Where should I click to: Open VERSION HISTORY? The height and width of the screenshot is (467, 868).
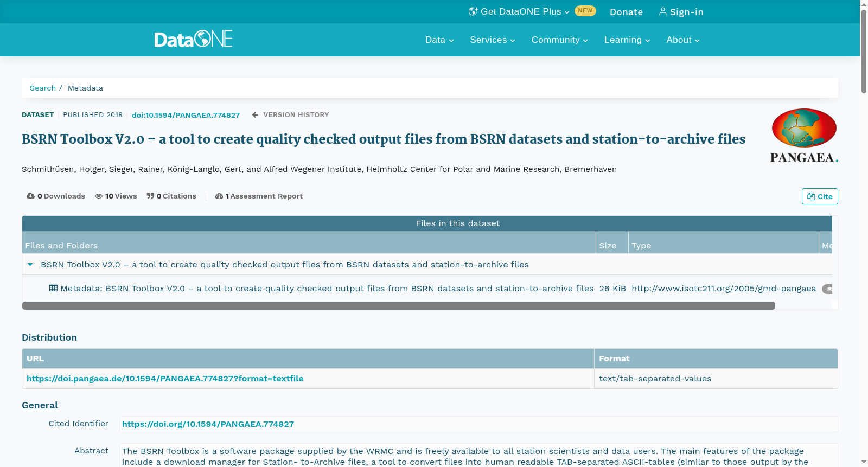(x=296, y=115)
